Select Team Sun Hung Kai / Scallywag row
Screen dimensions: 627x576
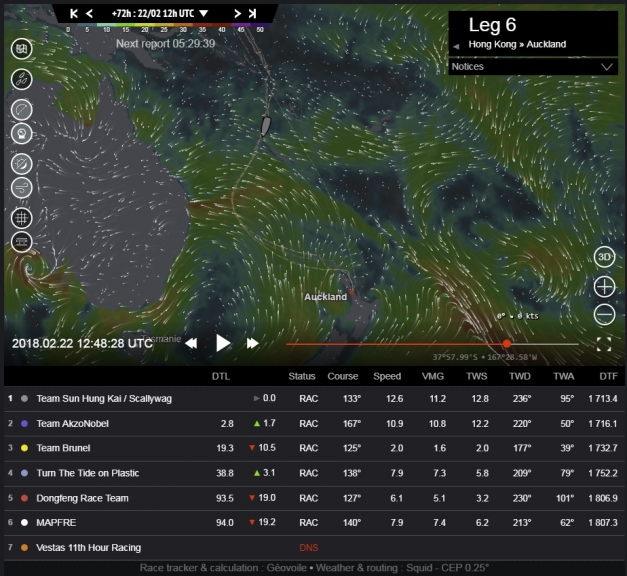(314, 399)
